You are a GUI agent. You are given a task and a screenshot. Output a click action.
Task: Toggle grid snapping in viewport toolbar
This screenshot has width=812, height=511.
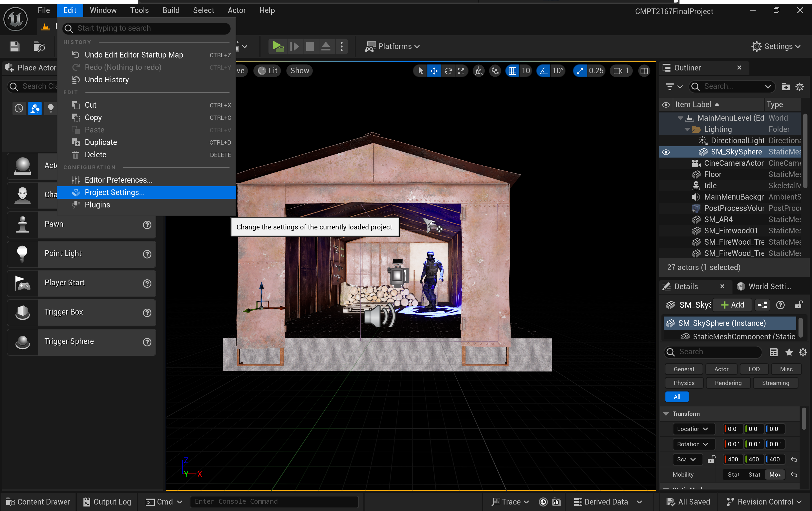coord(512,71)
